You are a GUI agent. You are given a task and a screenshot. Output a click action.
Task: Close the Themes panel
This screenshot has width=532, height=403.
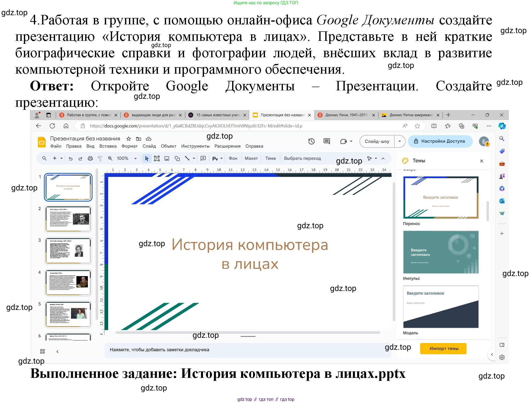click(481, 161)
